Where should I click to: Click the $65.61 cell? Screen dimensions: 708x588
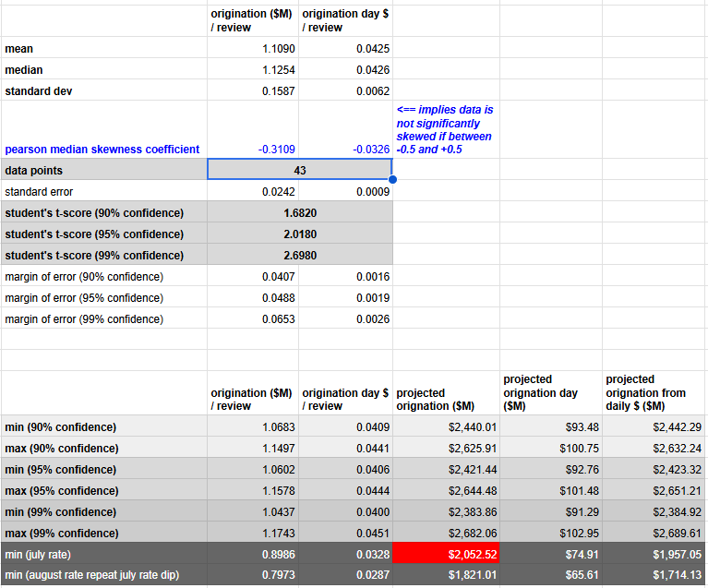pos(582,575)
